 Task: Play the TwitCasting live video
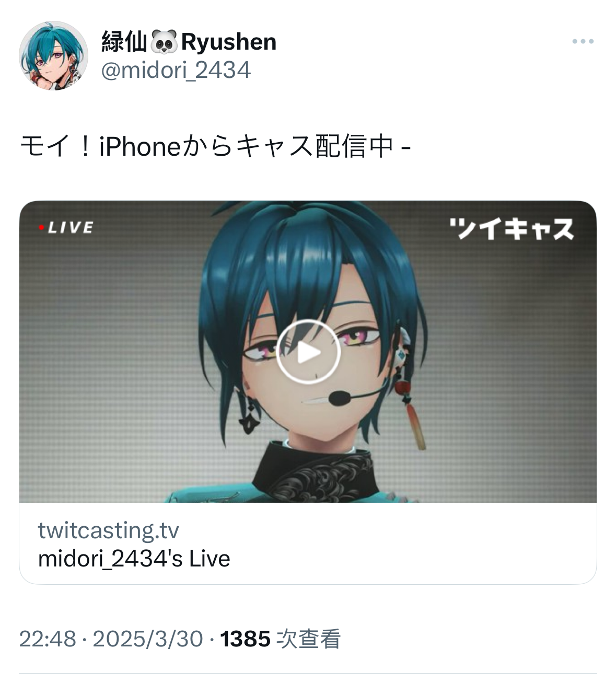coord(308,352)
